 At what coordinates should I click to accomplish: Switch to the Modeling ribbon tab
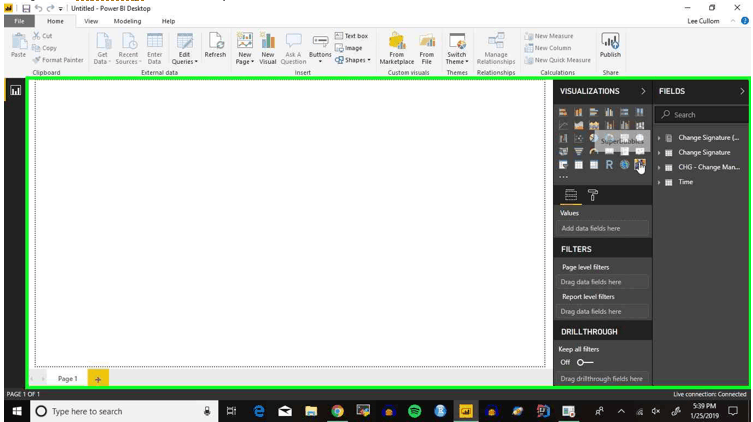click(127, 21)
